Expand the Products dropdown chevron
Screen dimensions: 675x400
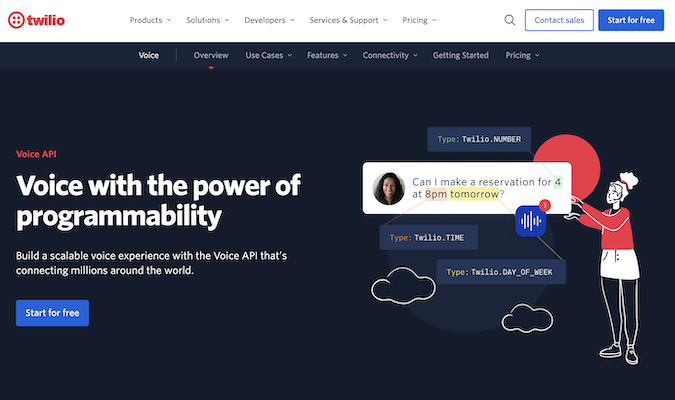pos(169,20)
